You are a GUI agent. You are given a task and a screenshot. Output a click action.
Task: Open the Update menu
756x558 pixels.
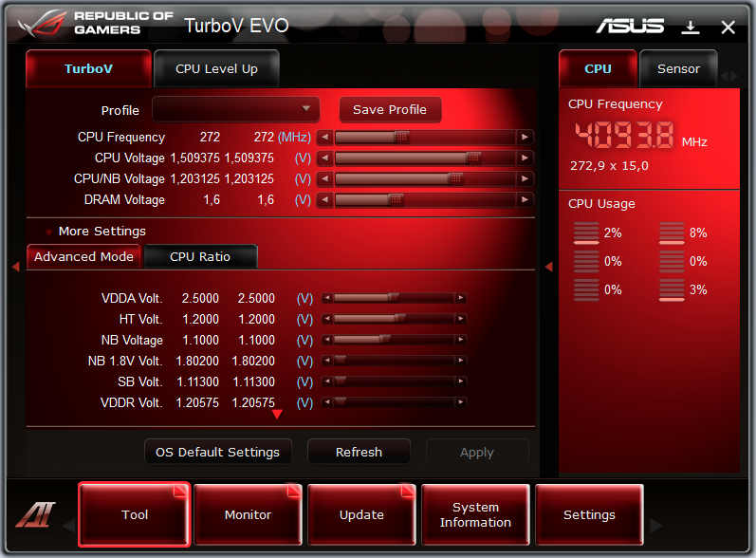(x=361, y=514)
